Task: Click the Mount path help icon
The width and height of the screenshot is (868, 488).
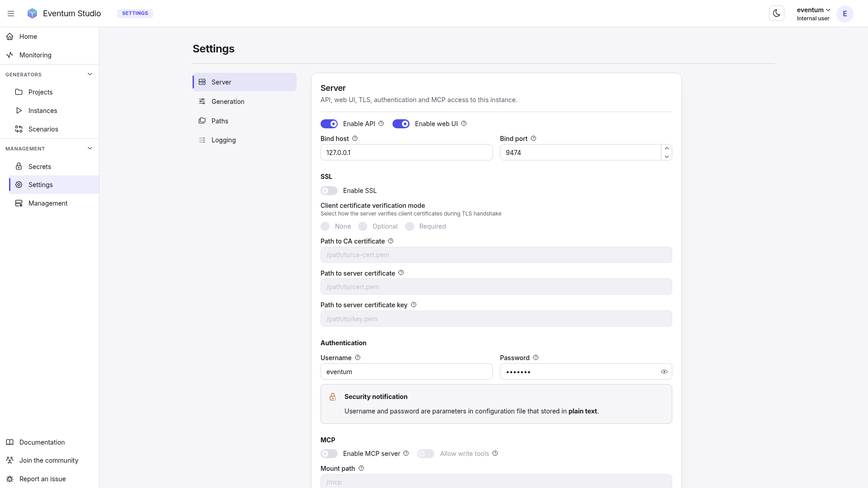Action: [x=361, y=468]
